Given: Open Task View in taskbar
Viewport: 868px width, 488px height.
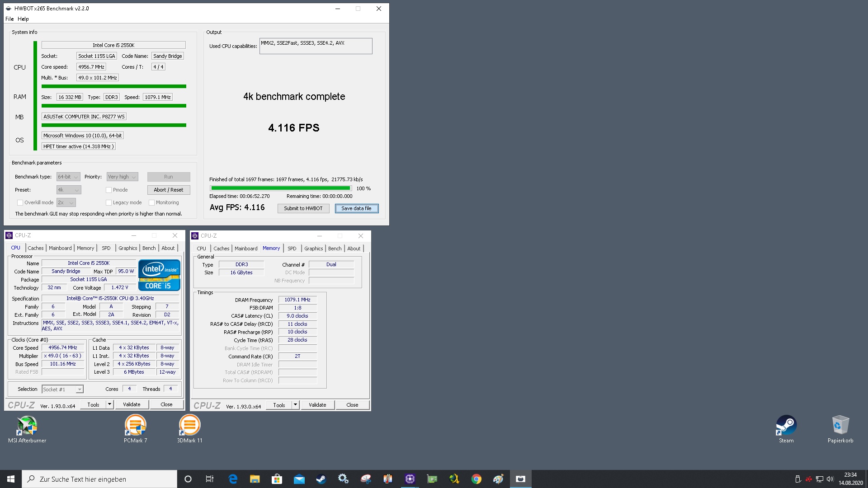Looking at the screenshot, I should (210, 479).
